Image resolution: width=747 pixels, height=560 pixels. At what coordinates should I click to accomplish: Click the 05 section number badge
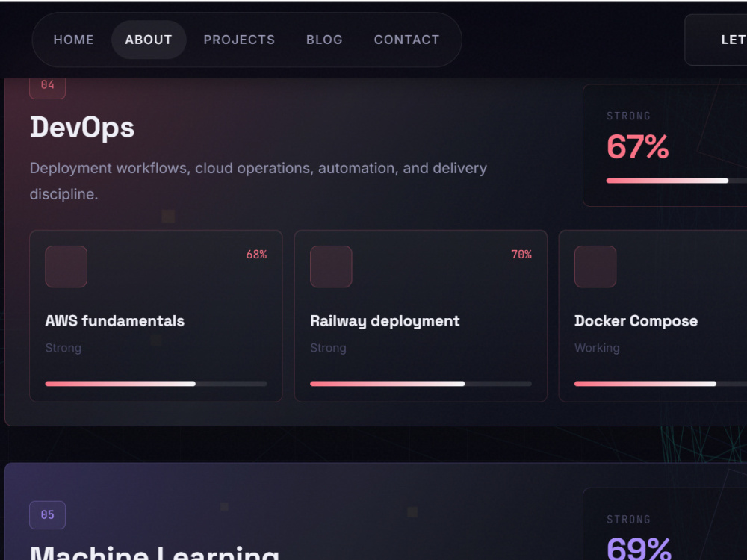[47, 514]
